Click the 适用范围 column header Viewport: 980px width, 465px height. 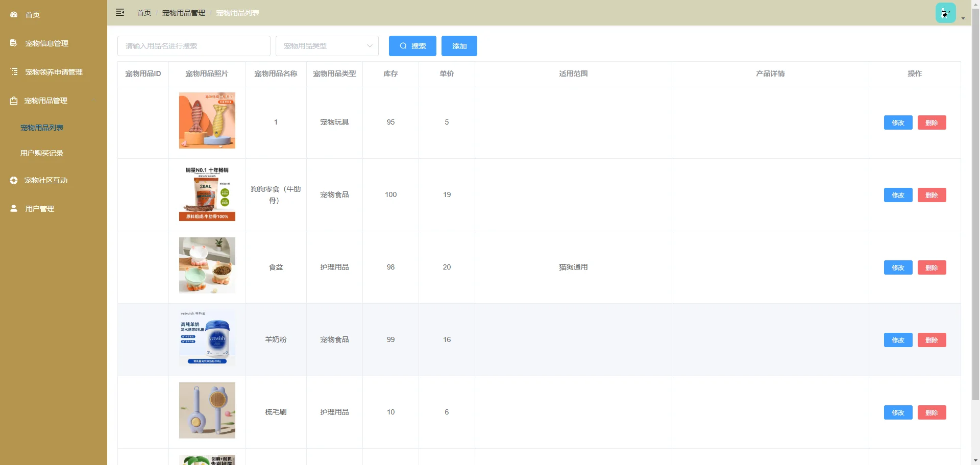click(573, 74)
